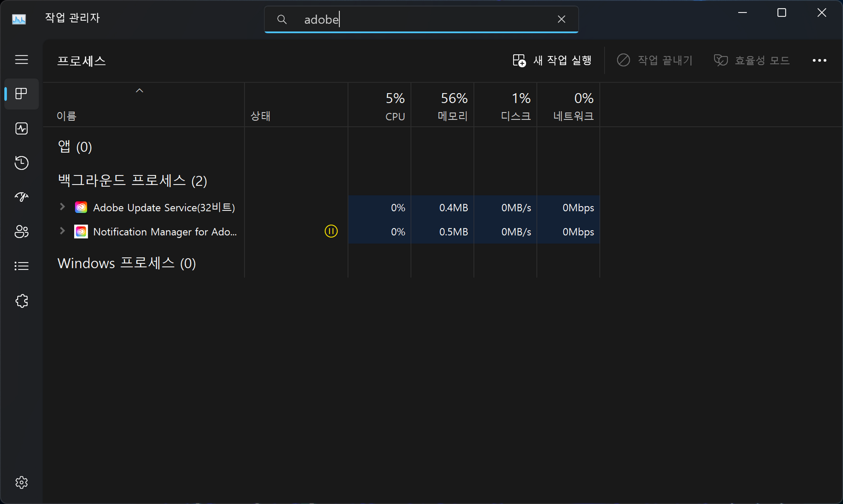
Task: Click the Efficiency mode button
Action: [752, 60]
